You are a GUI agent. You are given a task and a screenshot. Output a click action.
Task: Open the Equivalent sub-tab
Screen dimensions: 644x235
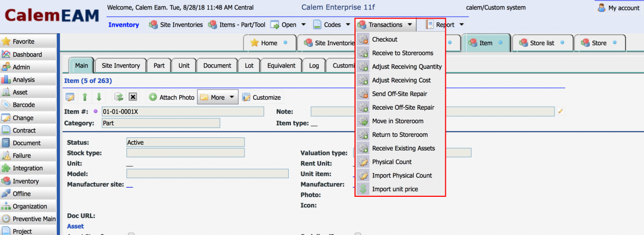[x=281, y=65]
